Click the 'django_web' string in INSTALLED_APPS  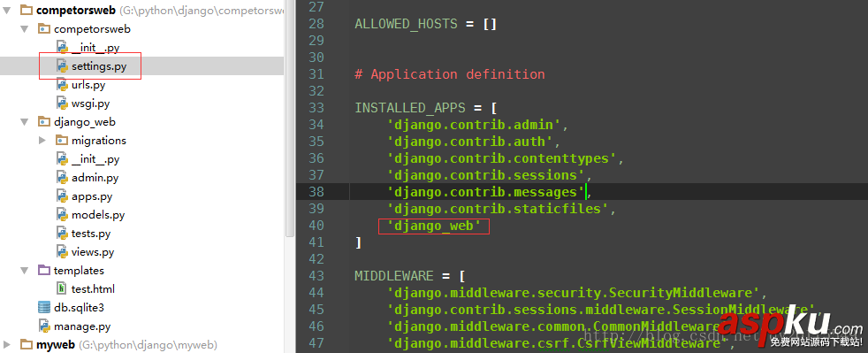435,226
